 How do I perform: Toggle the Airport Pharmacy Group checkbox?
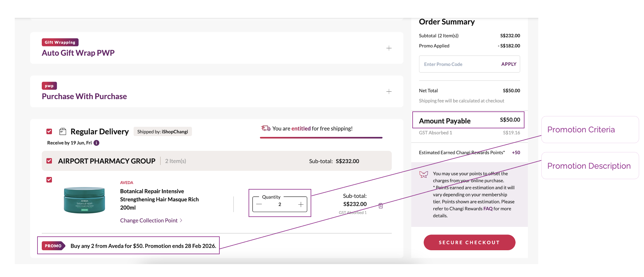click(x=49, y=161)
